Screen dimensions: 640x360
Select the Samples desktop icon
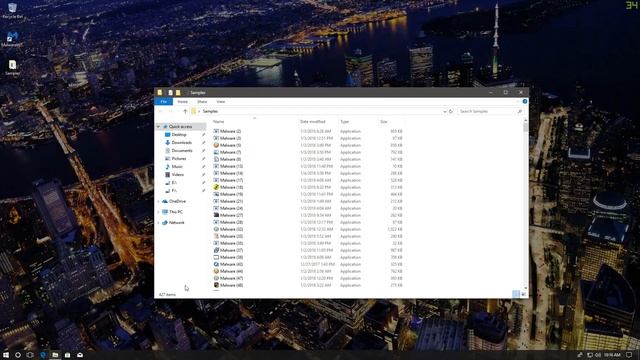click(12, 67)
